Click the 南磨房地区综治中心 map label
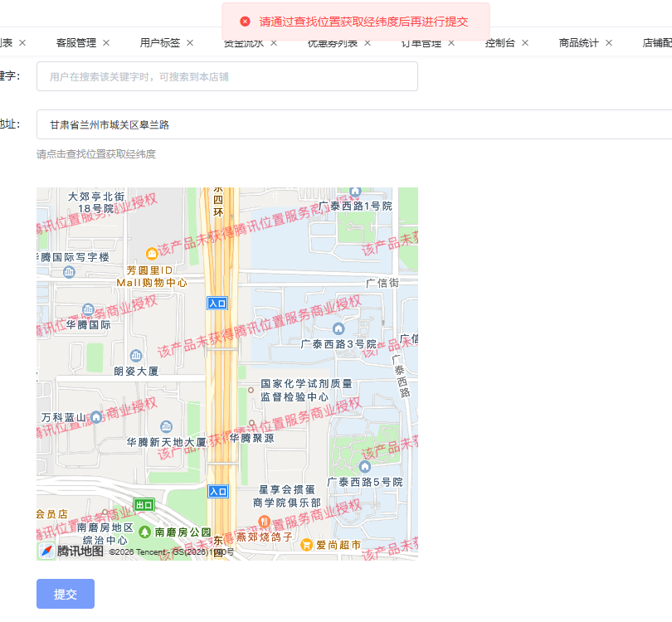The width and height of the screenshot is (672, 622). tap(105, 534)
